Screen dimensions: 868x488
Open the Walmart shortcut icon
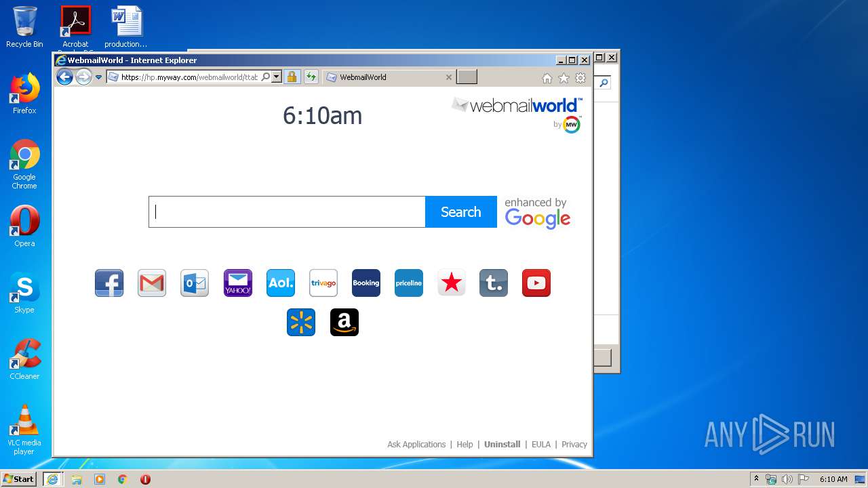(301, 323)
